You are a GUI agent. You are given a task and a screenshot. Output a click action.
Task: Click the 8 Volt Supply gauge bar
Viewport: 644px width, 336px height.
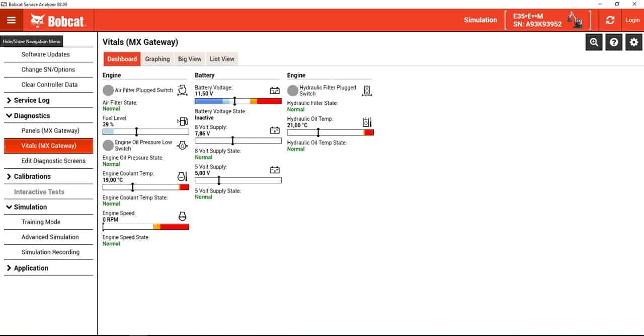(x=238, y=141)
